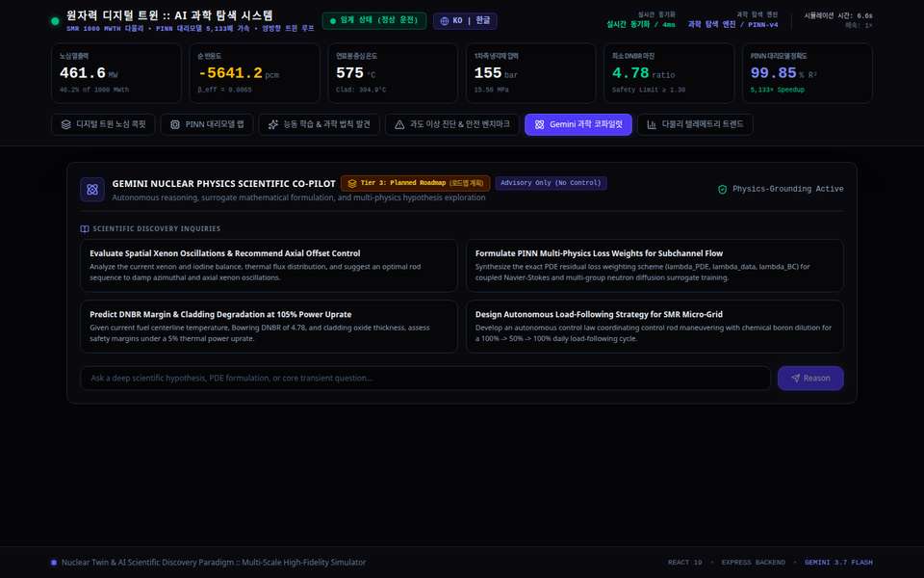Toggle language via KO | 한글 button
This screenshot has width=924, height=578.
tap(465, 21)
